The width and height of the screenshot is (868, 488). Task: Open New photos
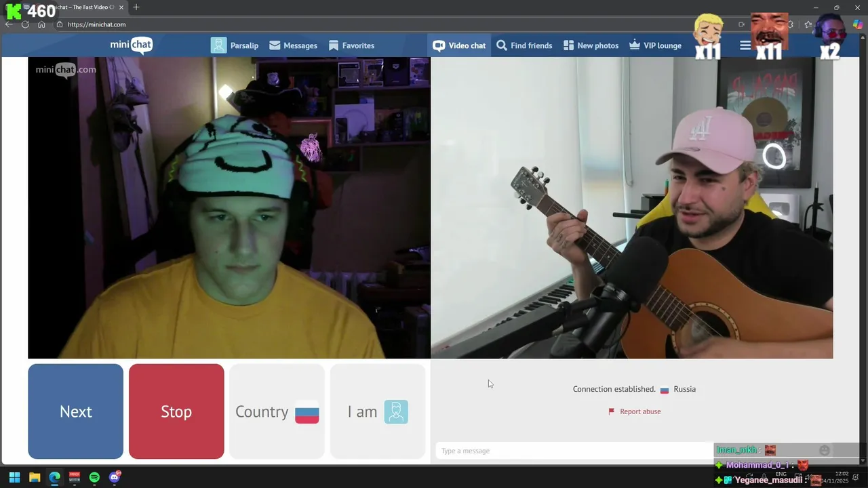(x=591, y=45)
